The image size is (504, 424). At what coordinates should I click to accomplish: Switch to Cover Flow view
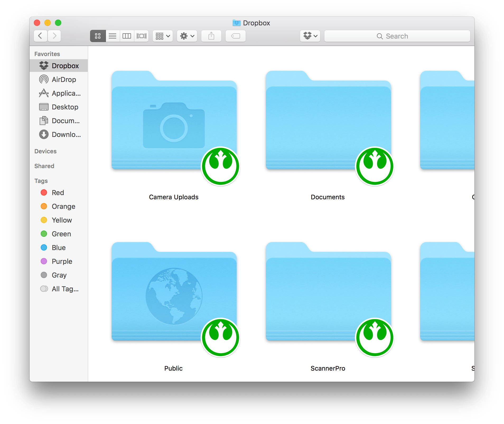141,36
